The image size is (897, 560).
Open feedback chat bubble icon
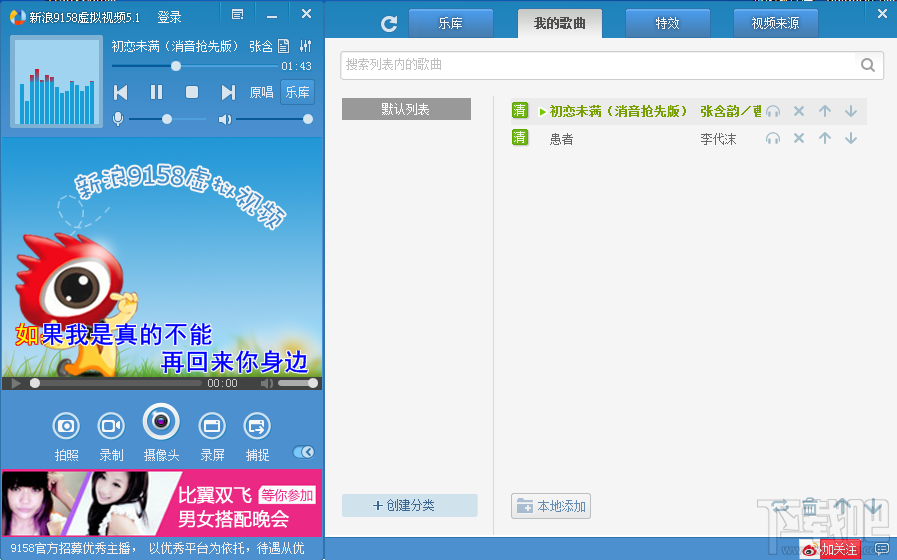click(882, 549)
